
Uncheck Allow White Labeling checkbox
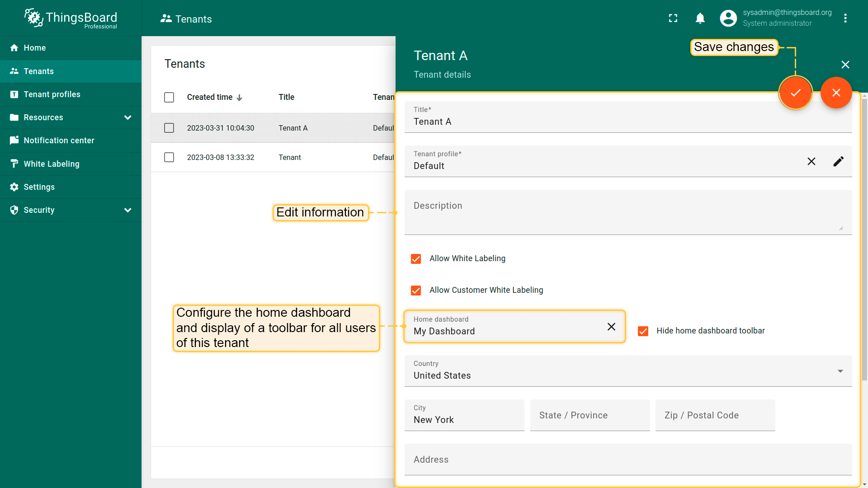[416, 259]
